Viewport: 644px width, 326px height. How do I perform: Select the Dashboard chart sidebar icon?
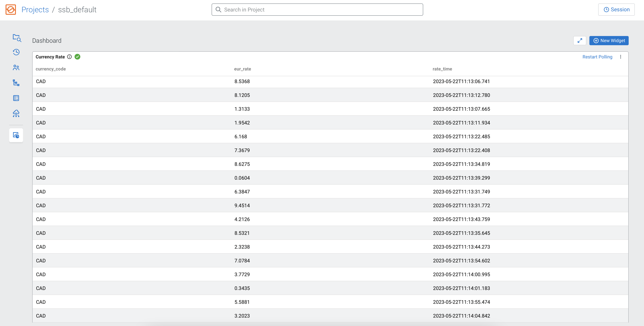tap(16, 135)
